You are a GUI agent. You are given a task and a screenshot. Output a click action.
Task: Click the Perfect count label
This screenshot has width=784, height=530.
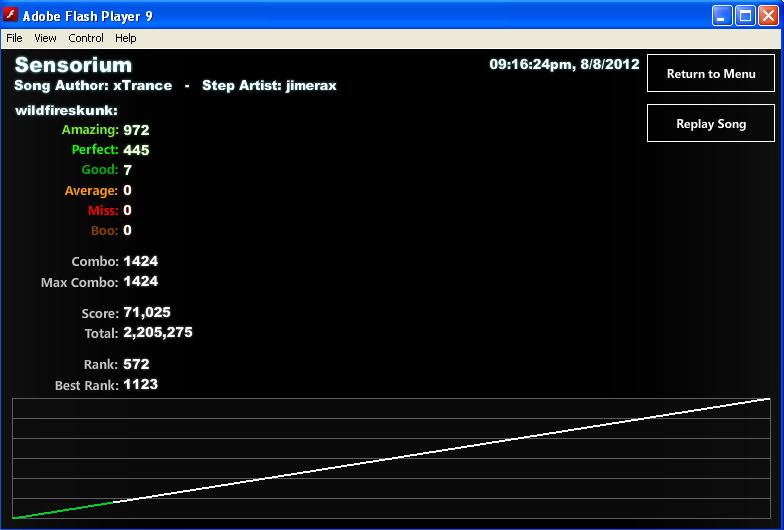coord(95,150)
